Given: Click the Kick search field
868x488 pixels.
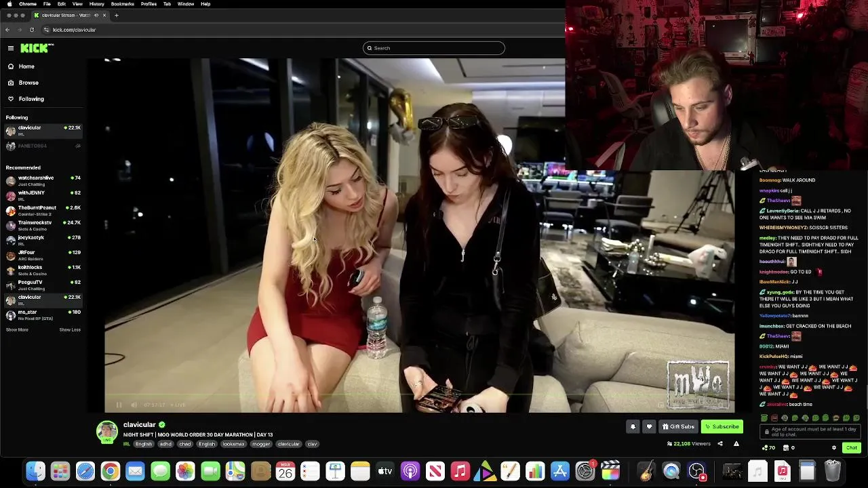Looking at the screenshot, I should (x=434, y=48).
